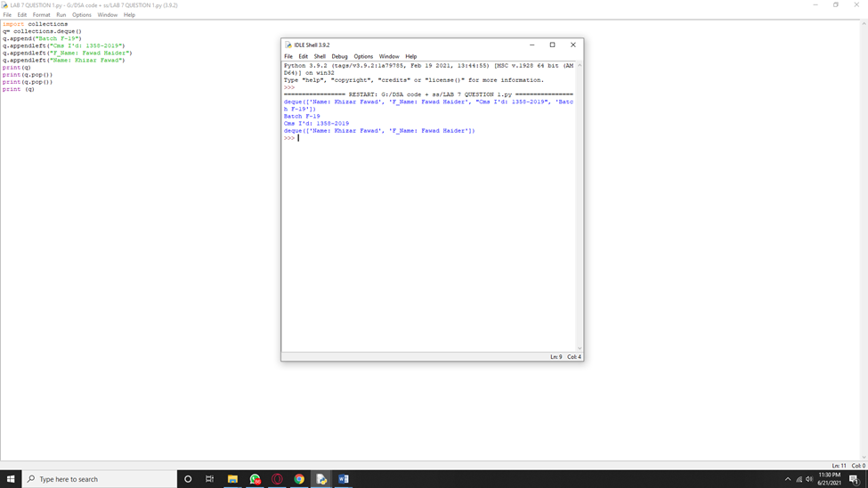
Task: Open Edit menu in editor window
Action: (x=22, y=15)
